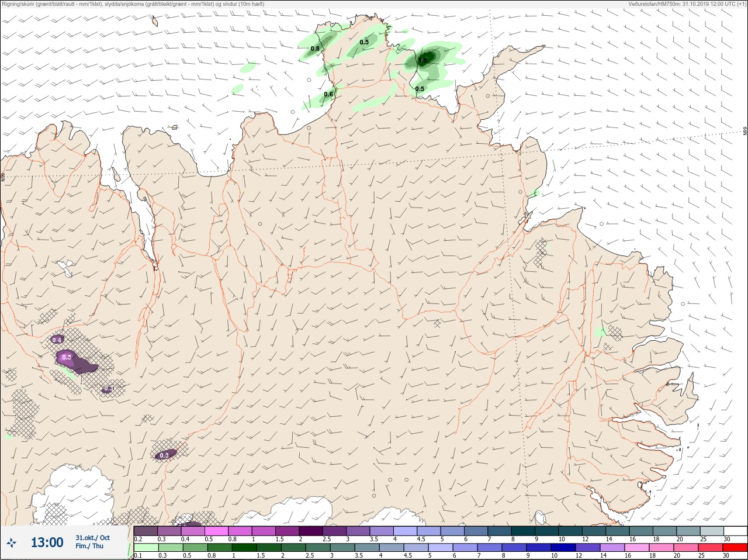
Task: Click the N99 label at the right map edge
Action: coord(745,132)
